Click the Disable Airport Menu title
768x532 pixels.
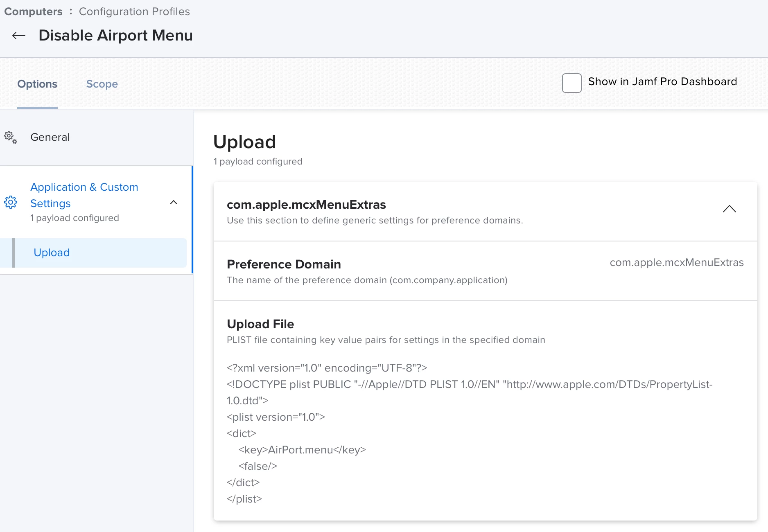click(115, 36)
